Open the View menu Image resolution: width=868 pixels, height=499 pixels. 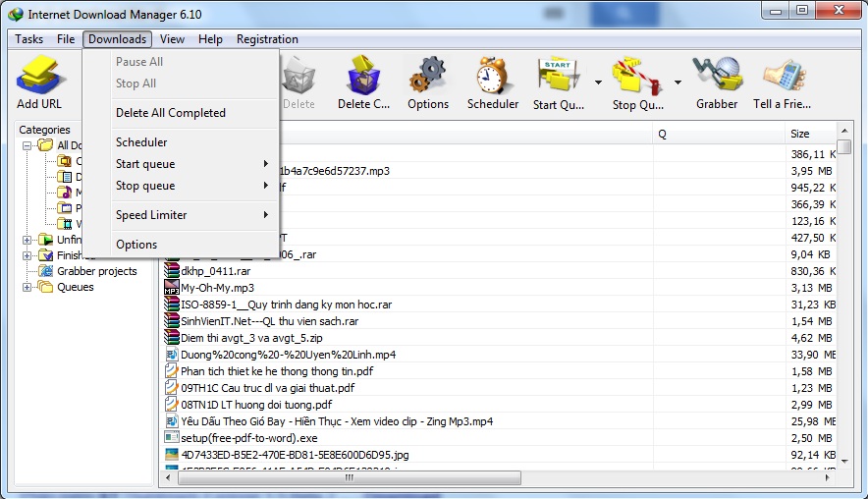172,39
